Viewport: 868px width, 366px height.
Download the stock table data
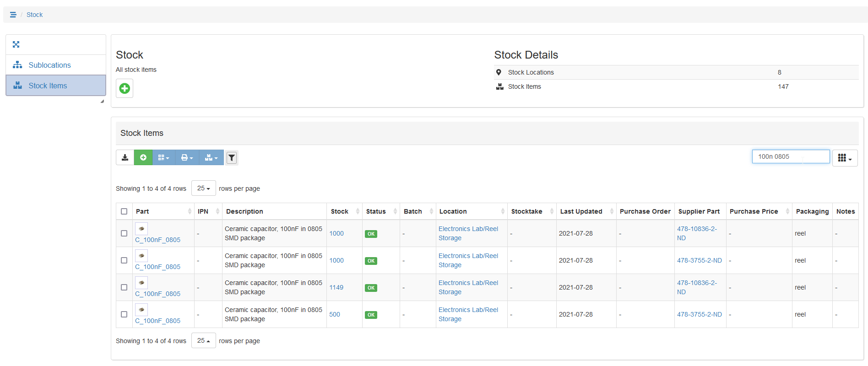point(125,157)
